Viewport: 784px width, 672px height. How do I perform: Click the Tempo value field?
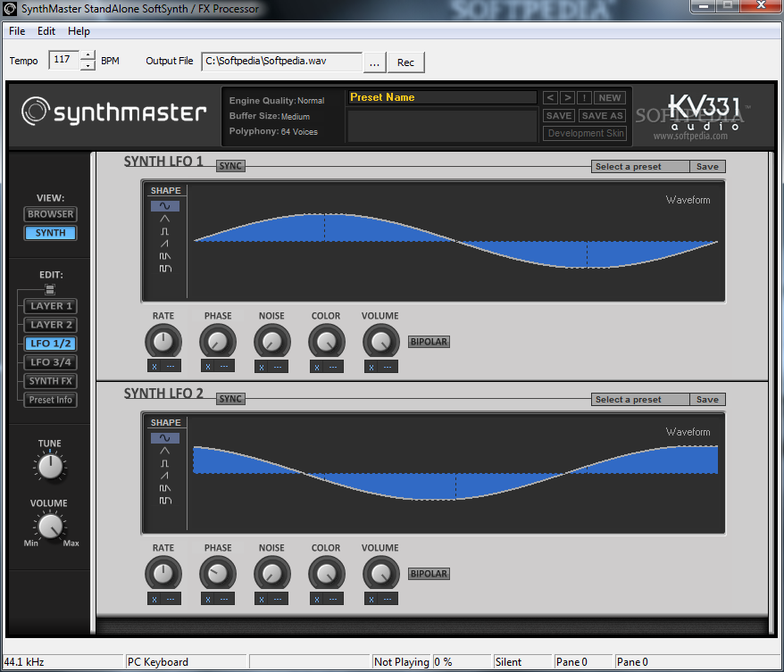point(63,60)
